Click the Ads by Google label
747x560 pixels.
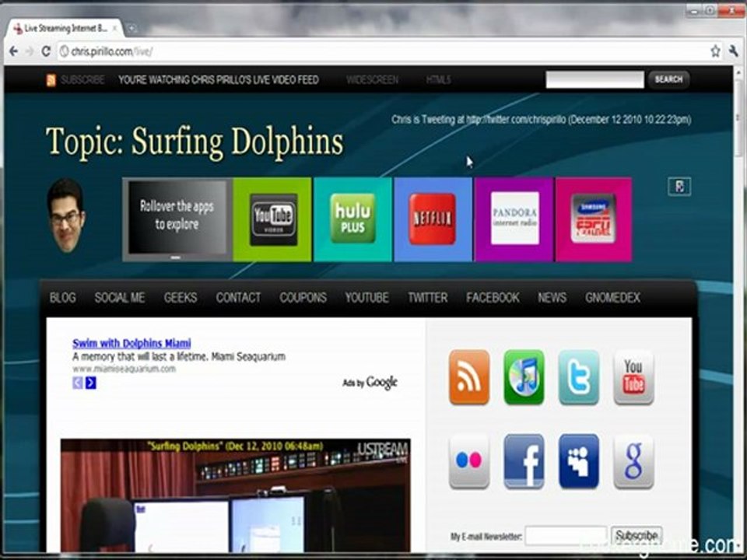pos(370,383)
